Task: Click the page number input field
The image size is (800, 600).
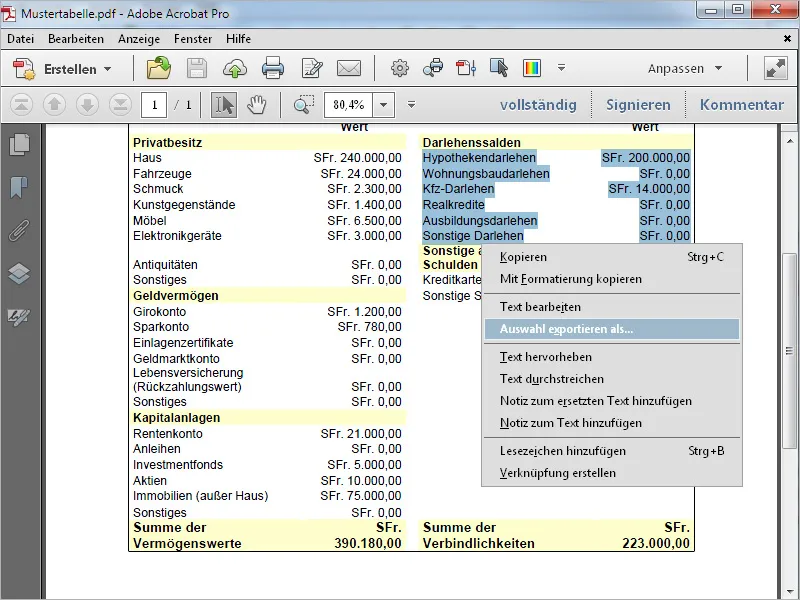Action: 154,105
